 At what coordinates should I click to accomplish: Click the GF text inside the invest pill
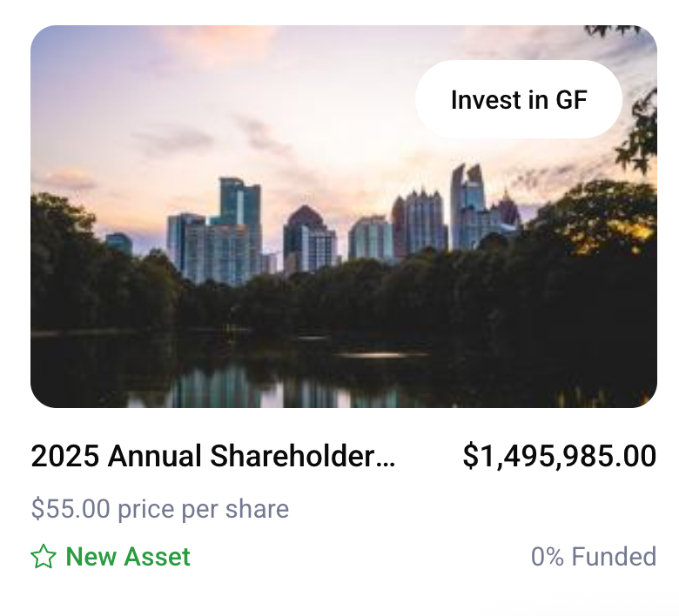click(x=572, y=100)
